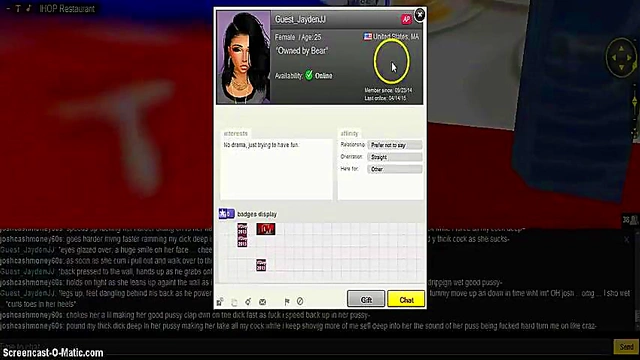Viewport: 640px width, 360px height.
Task: Click the Gift button
Action: (366, 299)
